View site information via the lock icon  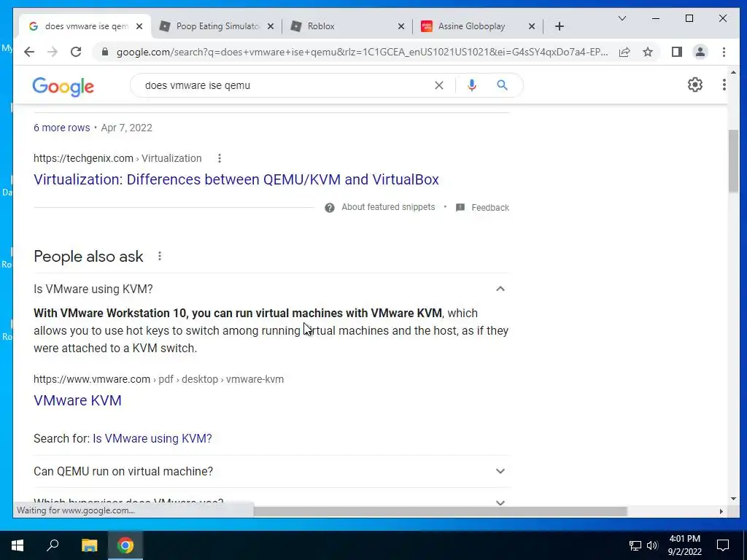[105, 52]
